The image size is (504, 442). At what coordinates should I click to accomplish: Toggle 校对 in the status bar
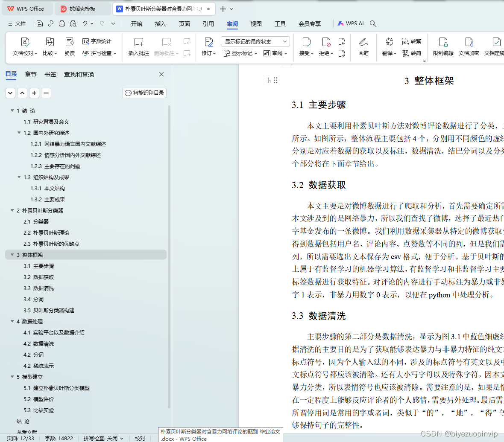click(x=140, y=438)
